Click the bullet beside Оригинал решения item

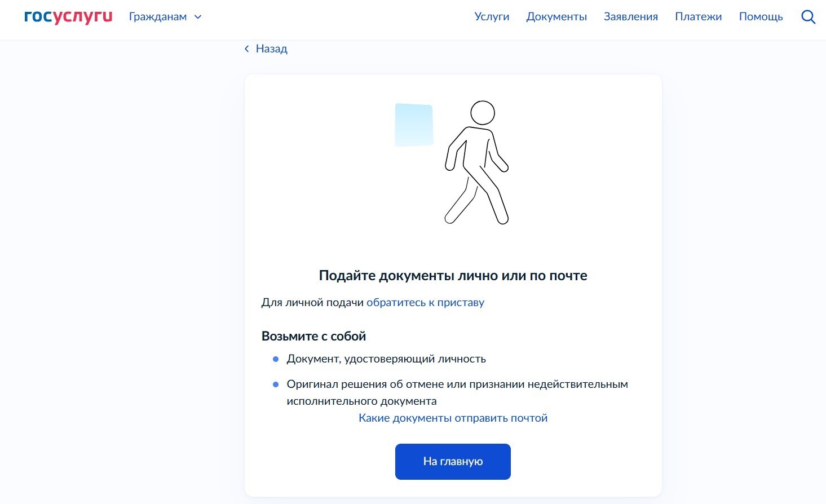276,384
